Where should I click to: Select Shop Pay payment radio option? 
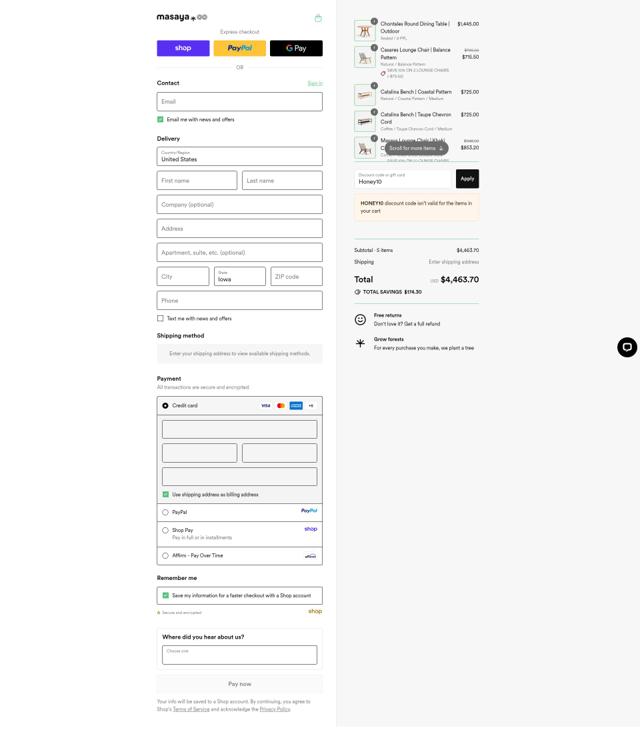pos(165,530)
